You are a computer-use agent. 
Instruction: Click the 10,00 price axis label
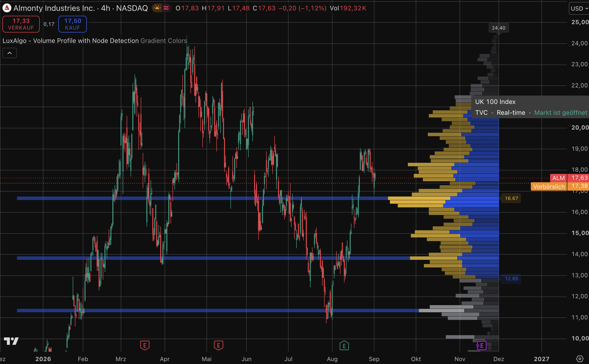[x=580, y=338]
